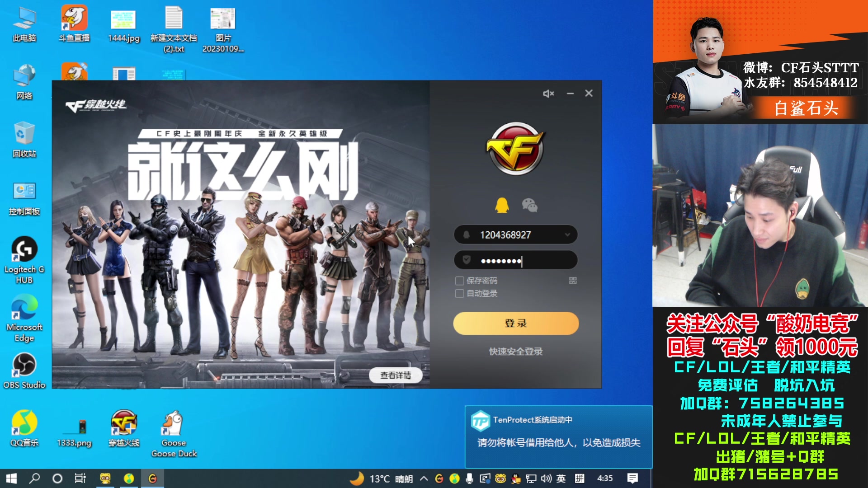Click the CF穿越火线 logo in launcher
This screenshot has height=488, width=868.
[96, 105]
